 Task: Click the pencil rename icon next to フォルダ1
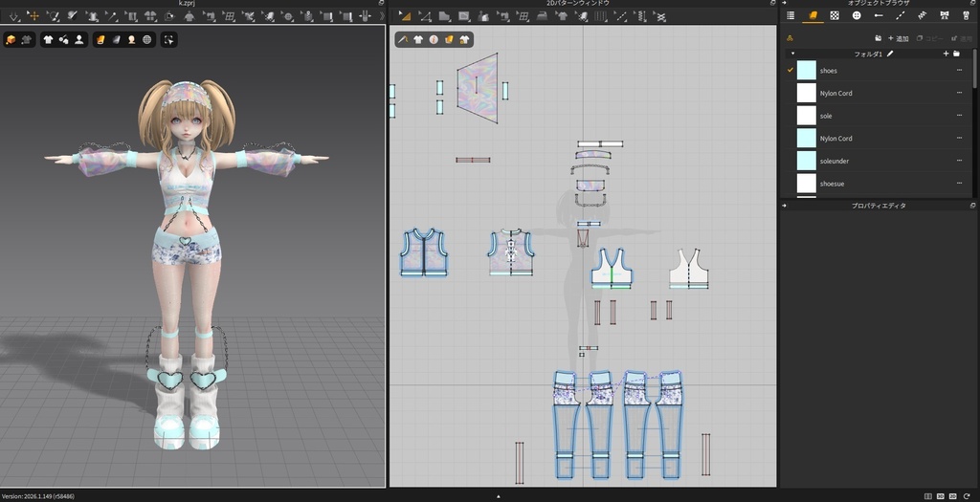(x=890, y=55)
